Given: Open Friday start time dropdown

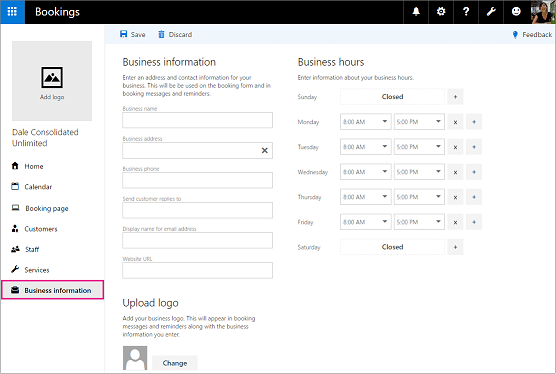Looking at the screenshot, I should click(366, 222).
